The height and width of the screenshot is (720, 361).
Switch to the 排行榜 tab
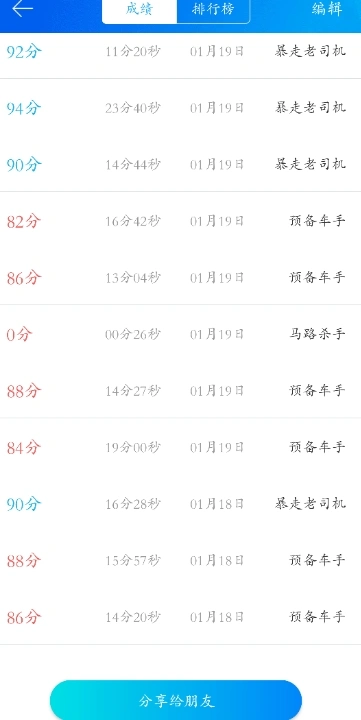[213, 10]
